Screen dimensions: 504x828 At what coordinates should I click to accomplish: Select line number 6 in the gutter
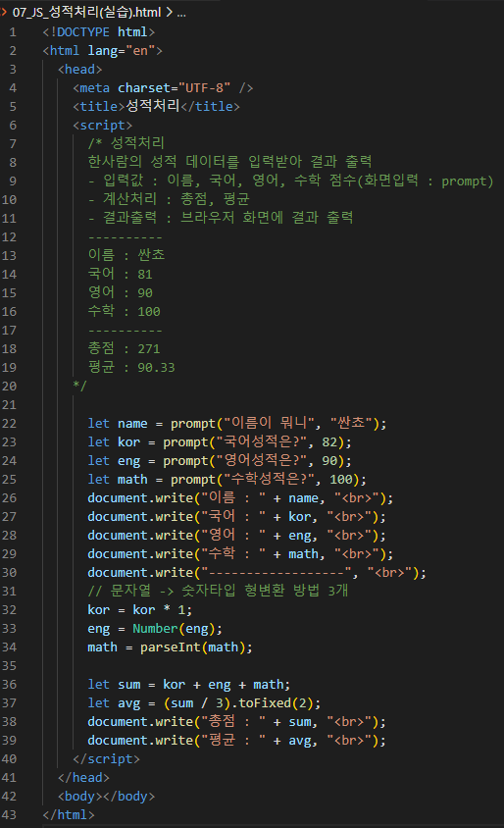[13, 126]
